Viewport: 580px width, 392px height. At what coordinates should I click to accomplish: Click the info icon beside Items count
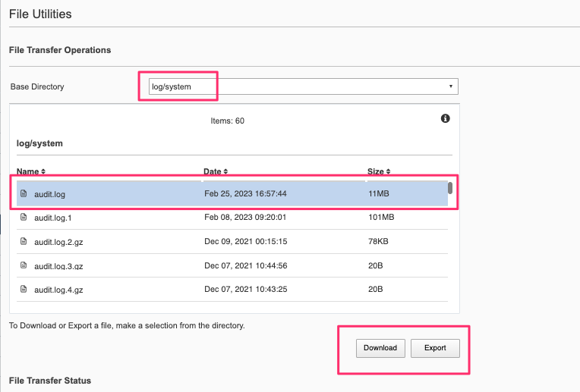coord(446,118)
